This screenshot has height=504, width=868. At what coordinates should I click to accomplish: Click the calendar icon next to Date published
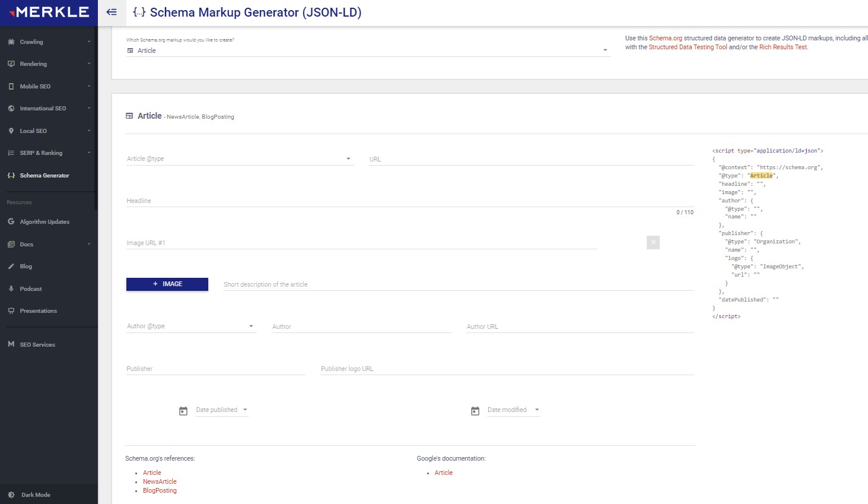pos(183,410)
